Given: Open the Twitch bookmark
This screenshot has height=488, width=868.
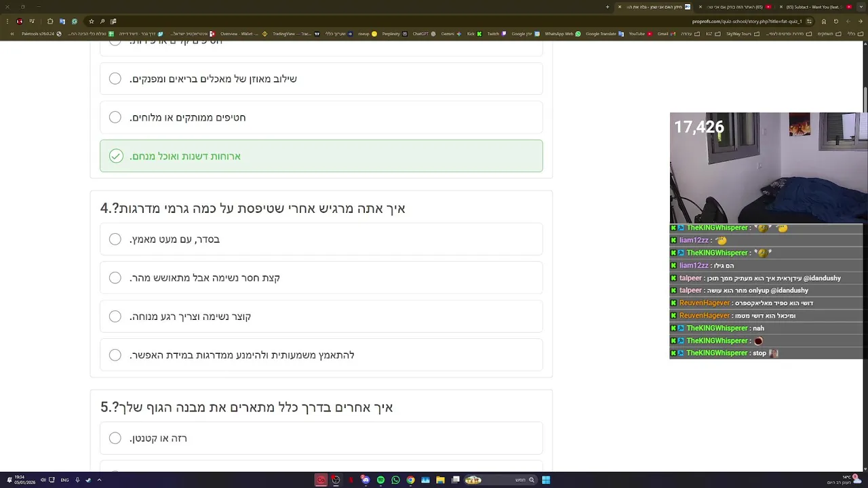Looking at the screenshot, I should click(496, 34).
